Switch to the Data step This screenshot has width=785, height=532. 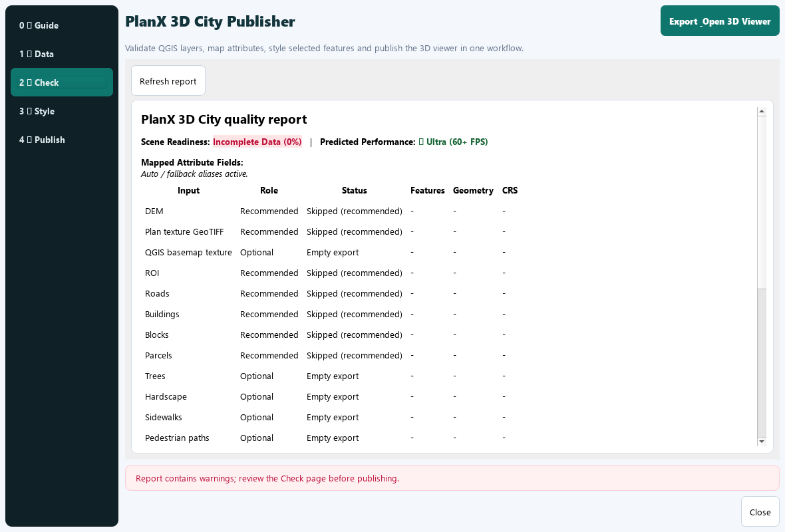[62, 54]
